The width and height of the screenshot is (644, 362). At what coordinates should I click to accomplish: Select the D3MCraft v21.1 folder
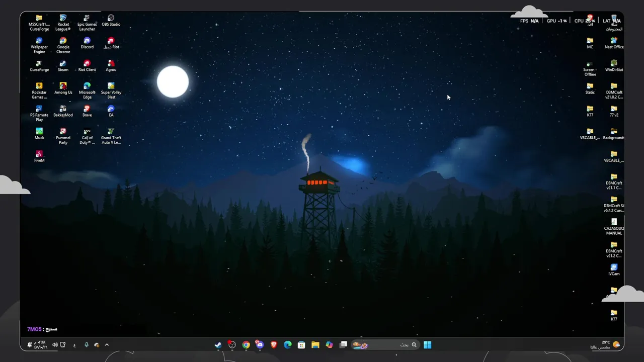[x=614, y=182]
